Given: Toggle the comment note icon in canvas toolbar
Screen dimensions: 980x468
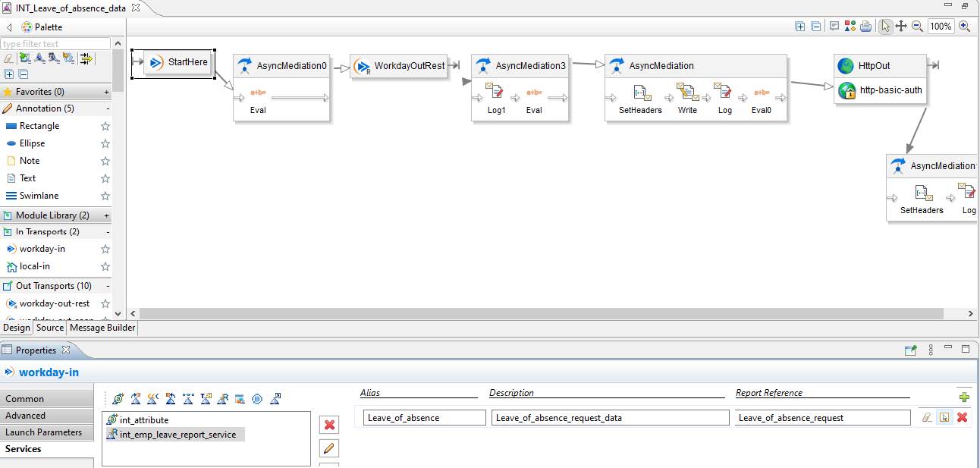Looking at the screenshot, I should pyautogui.click(x=834, y=26).
